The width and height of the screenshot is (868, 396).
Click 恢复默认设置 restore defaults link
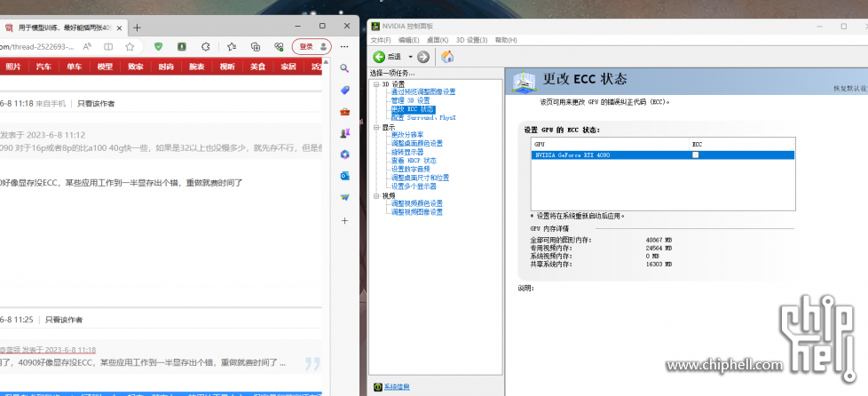[x=851, y=89]
